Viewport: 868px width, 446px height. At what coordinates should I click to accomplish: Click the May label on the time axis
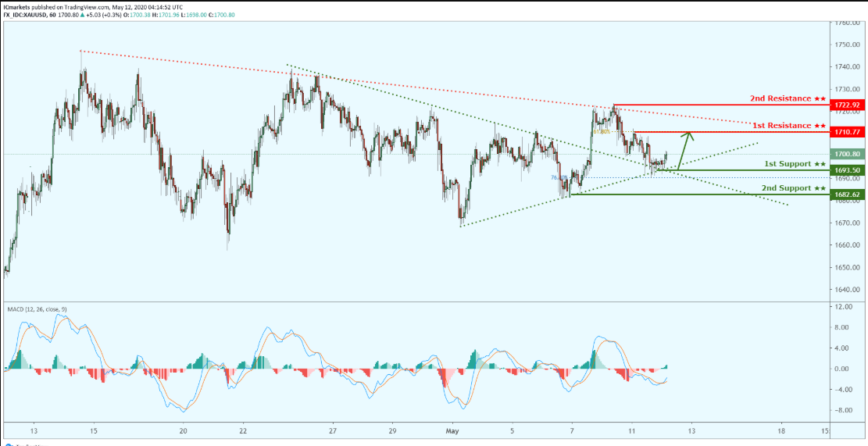pos(452,430)
